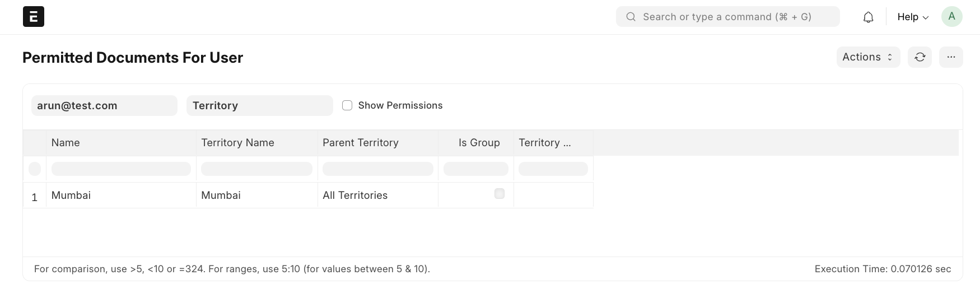The width and height of the screenshot is (980, 298).
Task: Open the Territory doctype selector field
Action: point(259,105)
